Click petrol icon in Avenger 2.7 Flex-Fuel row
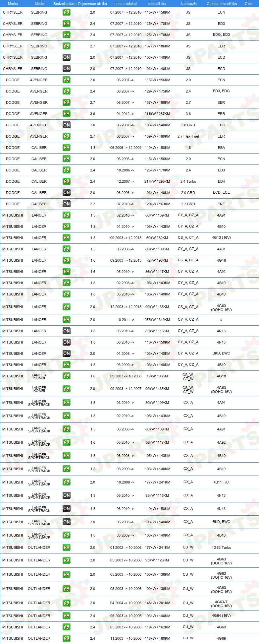 pos(67,136)
